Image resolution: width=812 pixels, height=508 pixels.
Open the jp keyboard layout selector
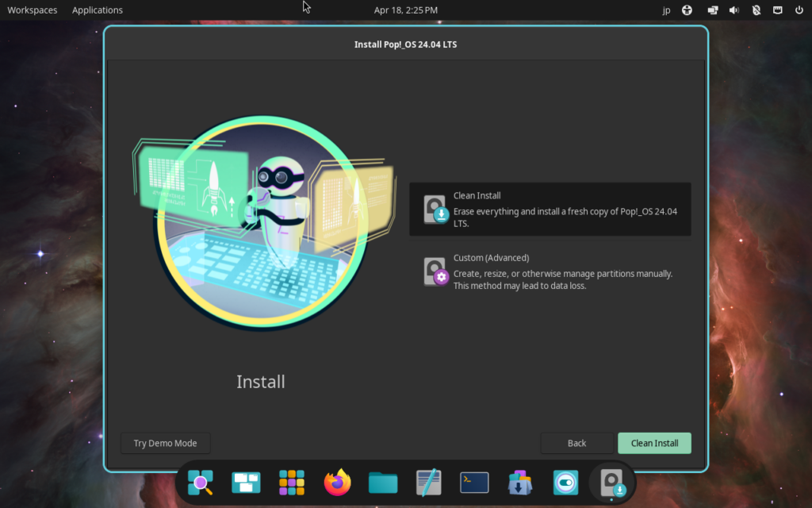coord(666,10)
